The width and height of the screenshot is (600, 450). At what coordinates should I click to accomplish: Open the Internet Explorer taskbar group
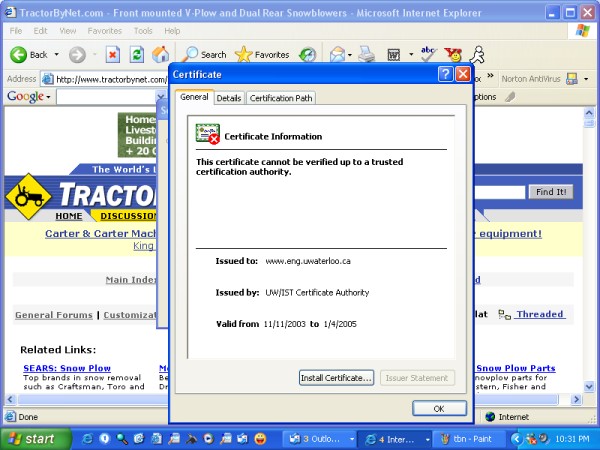(396, 439)
